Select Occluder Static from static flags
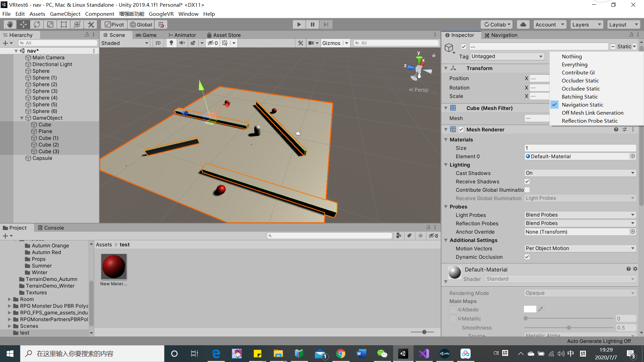 click(580, 80)
